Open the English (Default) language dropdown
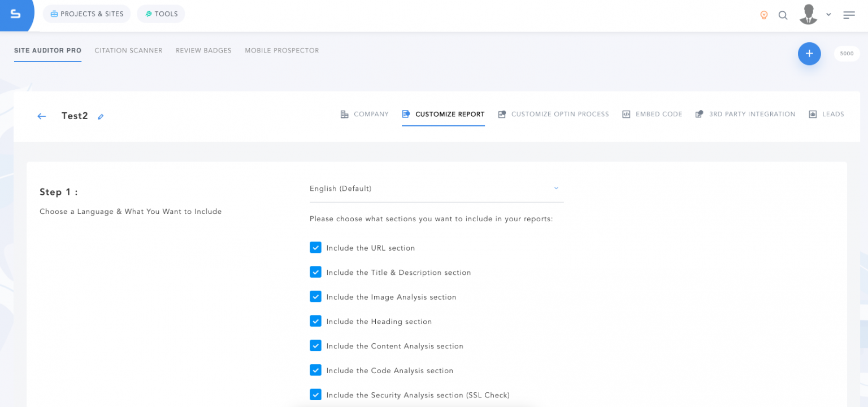Screen dimensions: 868x407 coord(436,189)
